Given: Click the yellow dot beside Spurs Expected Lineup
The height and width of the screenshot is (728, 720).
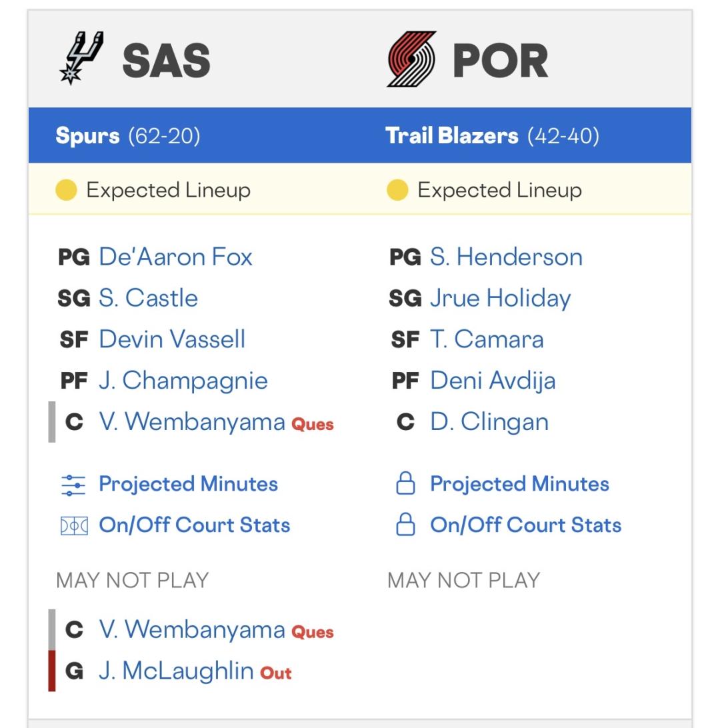Looking at the screenshot, I should pyautogui.click(x=66, y=191).
